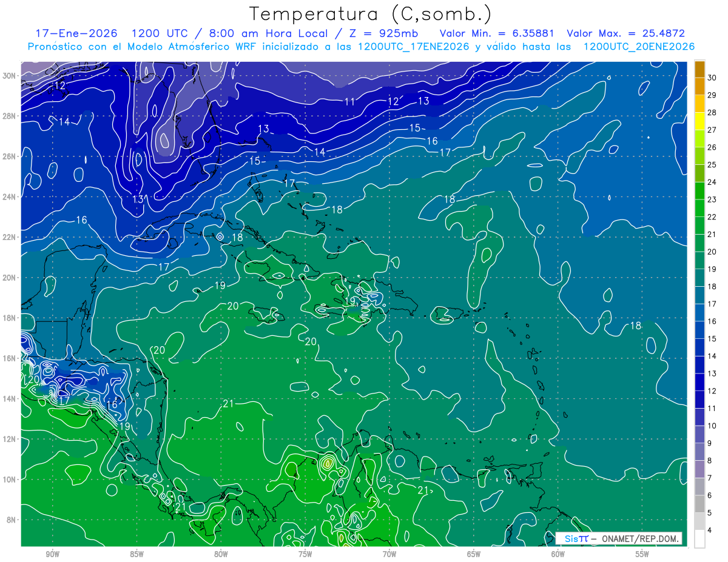The image size is (728, 562).
Task: Click the legend value 23 label
Action: click(x=712, y=199)
